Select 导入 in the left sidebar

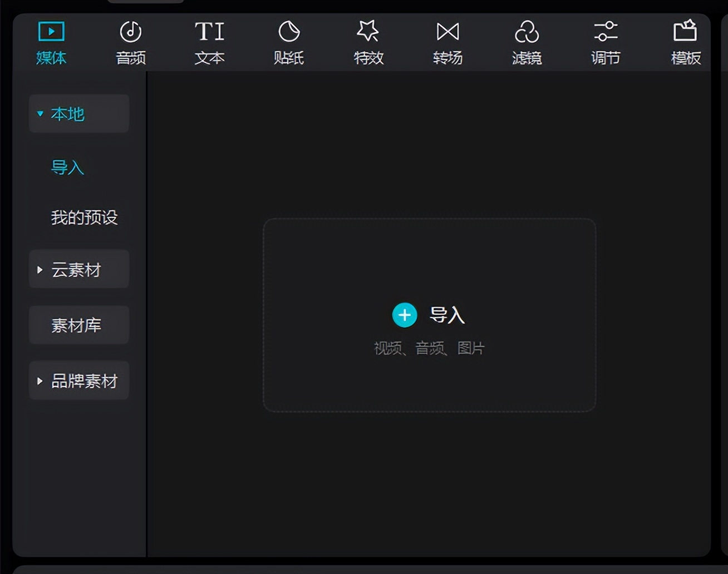click(x=67, y=169)
